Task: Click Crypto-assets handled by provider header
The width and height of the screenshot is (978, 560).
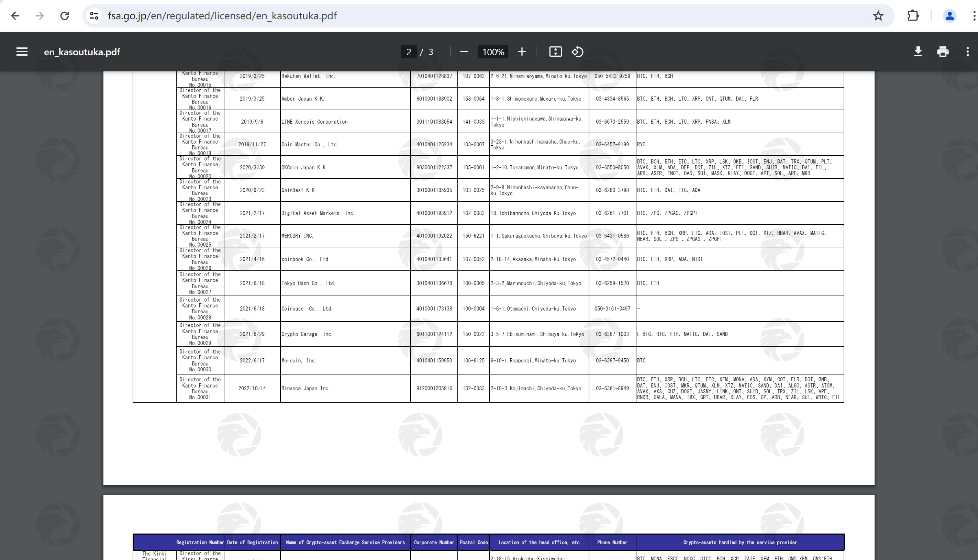Action: pyautogui.click(x=740, y=542)
